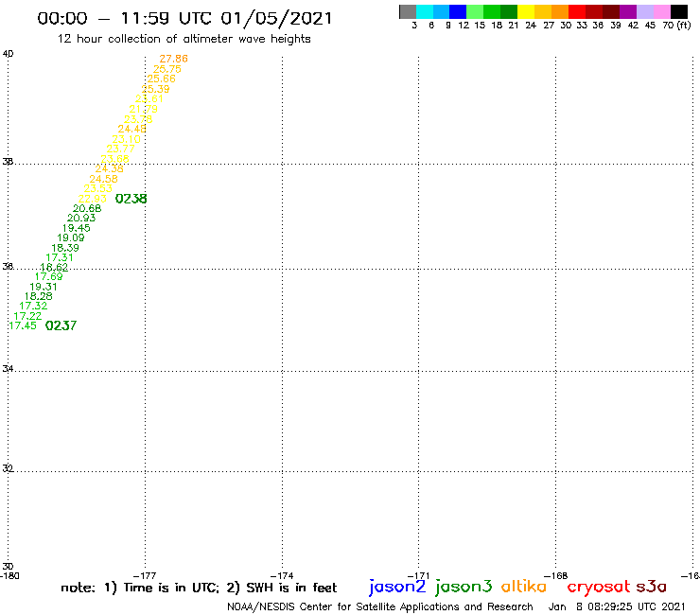This screenshot has width=700, height=615.
Task: Click the jason3 satellite label
Action: 464,587
